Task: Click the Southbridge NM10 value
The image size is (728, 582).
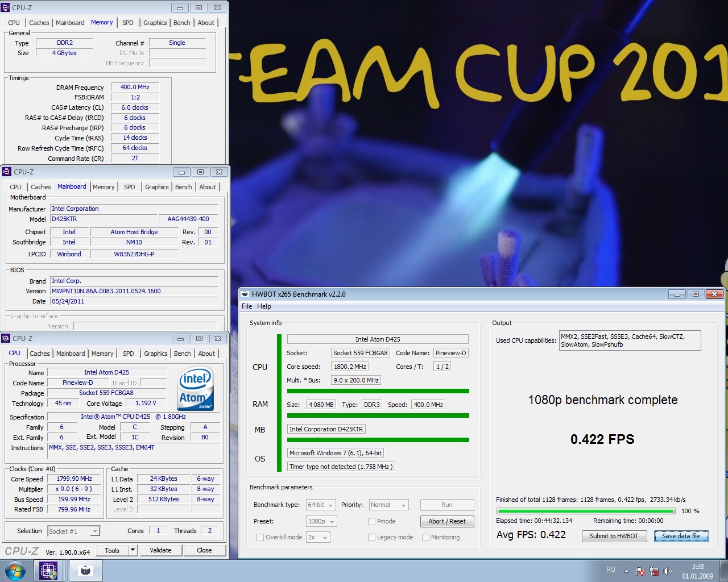Action: point(134,242)
